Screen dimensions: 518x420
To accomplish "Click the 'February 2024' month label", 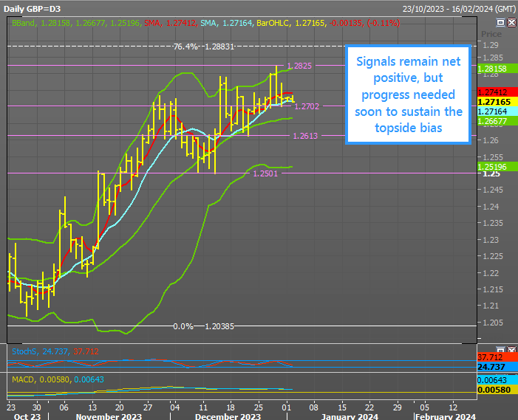I will 445,416.
